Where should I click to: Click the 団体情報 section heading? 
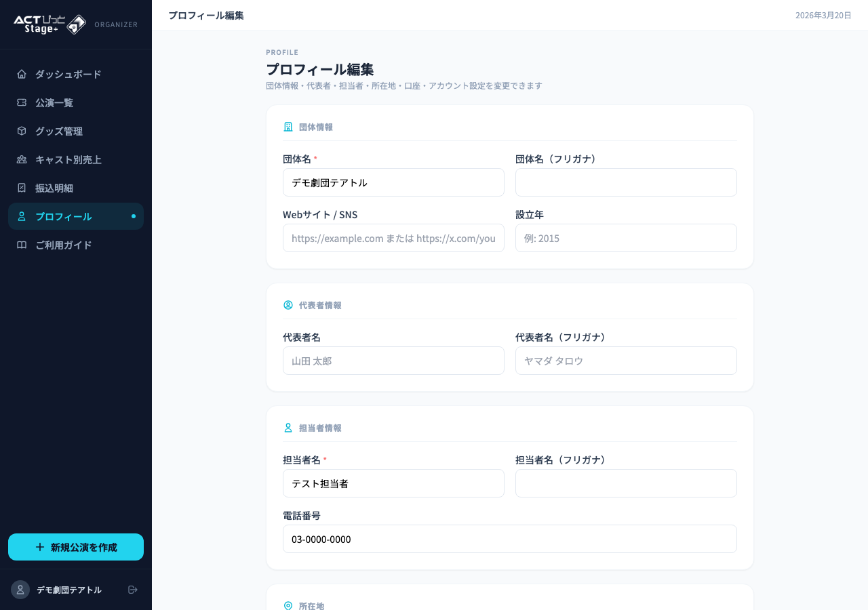coord(316,127)
